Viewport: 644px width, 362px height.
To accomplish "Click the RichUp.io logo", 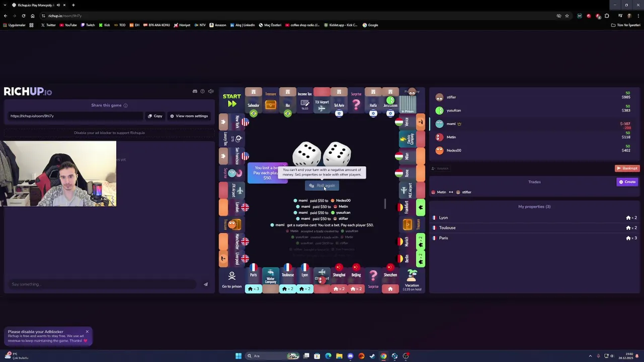I will (28, 92).
